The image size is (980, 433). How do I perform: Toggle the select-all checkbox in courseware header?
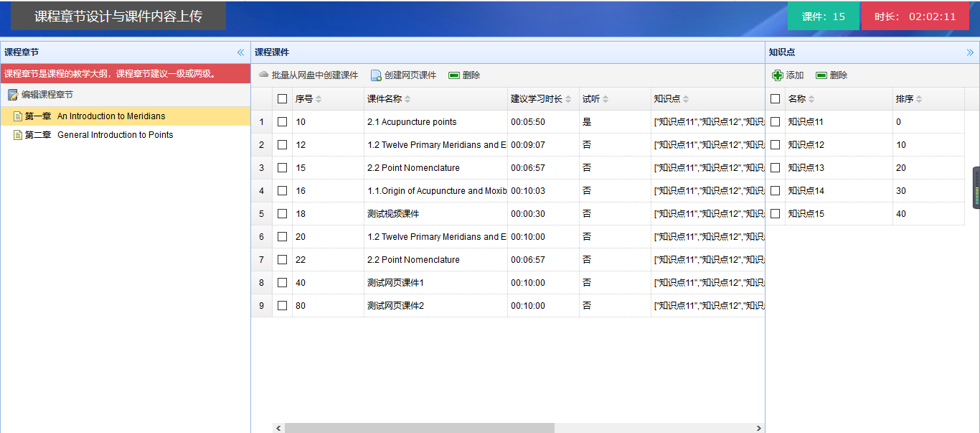tap(282, 99)
